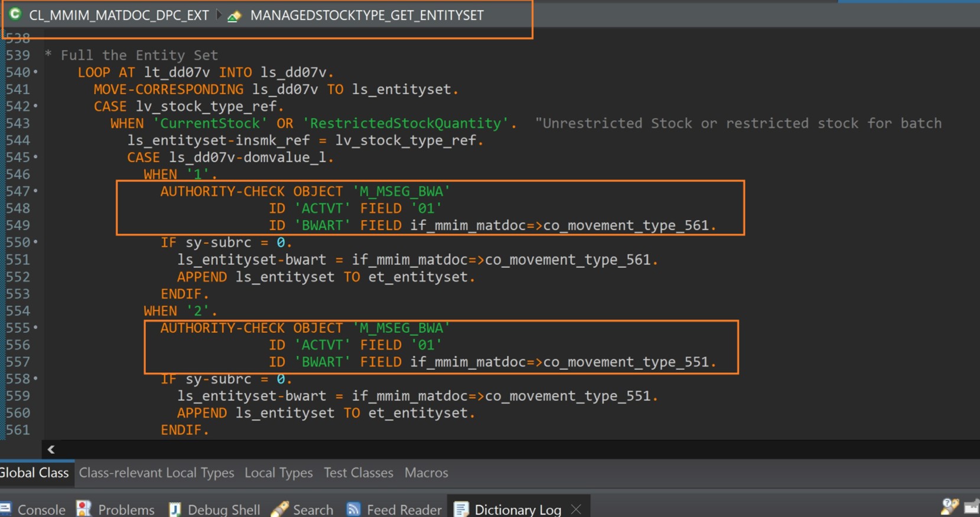The image size is (980, 517).
Task: Click the gray panel icon at far bottom right
Action: click(972, 506)
